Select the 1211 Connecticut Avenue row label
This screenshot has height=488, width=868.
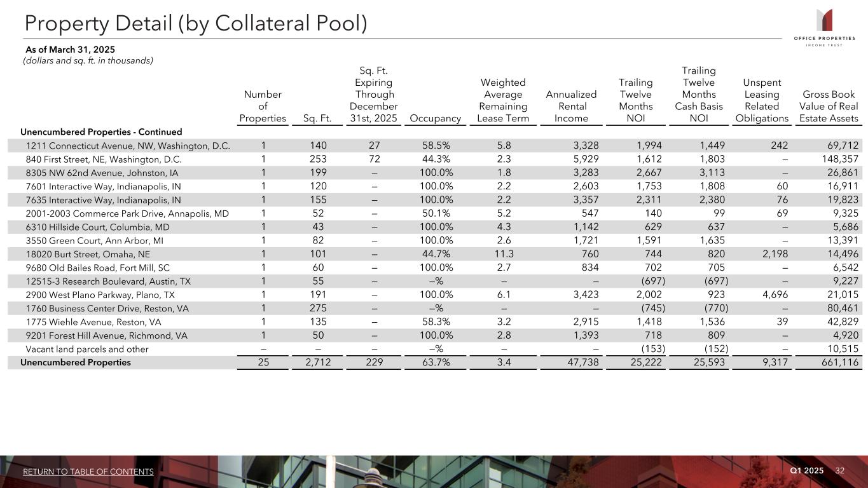[x=128, y=146]
